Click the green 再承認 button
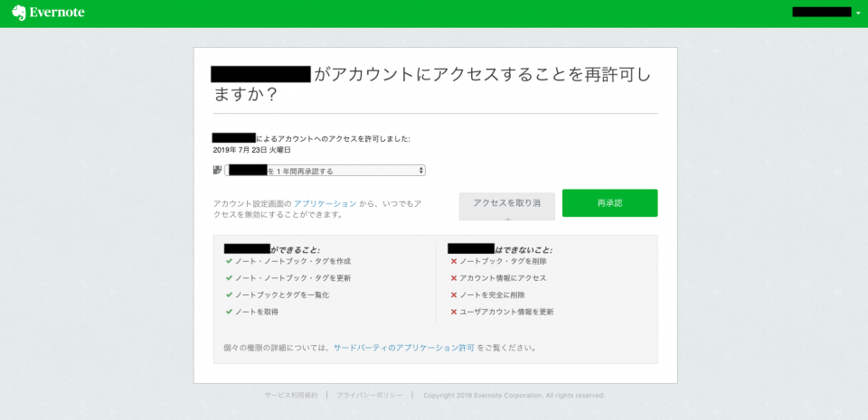 pyautogui.click(x=609, y=203)
